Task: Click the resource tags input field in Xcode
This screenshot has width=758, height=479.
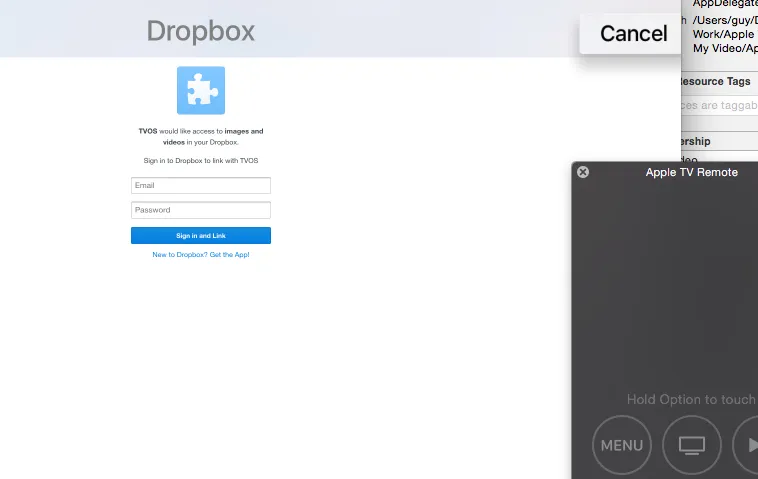Action: [719, 105]
